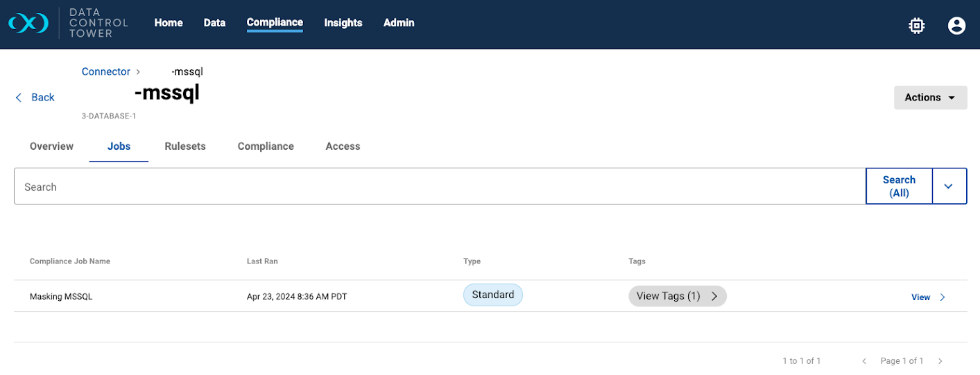Switch to the Rulesets tab
Viewport: 980px width, 375px height.
[185, 146]
